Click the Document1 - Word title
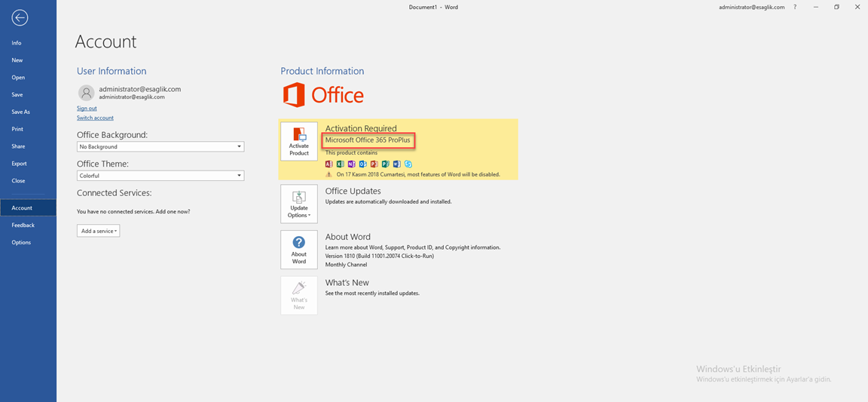Screen dimensions: 868x402 click(x=433, y=8)
